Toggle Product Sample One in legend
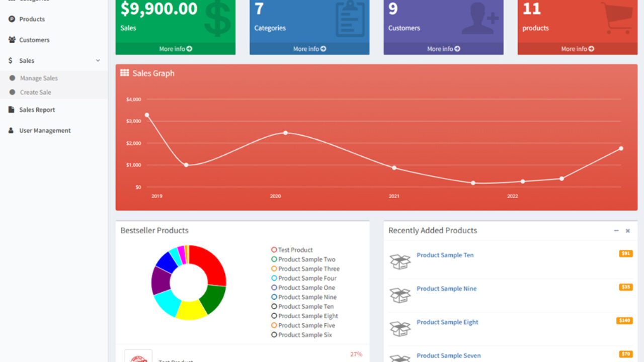Image resolution: width=644 pixels, height=362 pixels. [303, 288]
